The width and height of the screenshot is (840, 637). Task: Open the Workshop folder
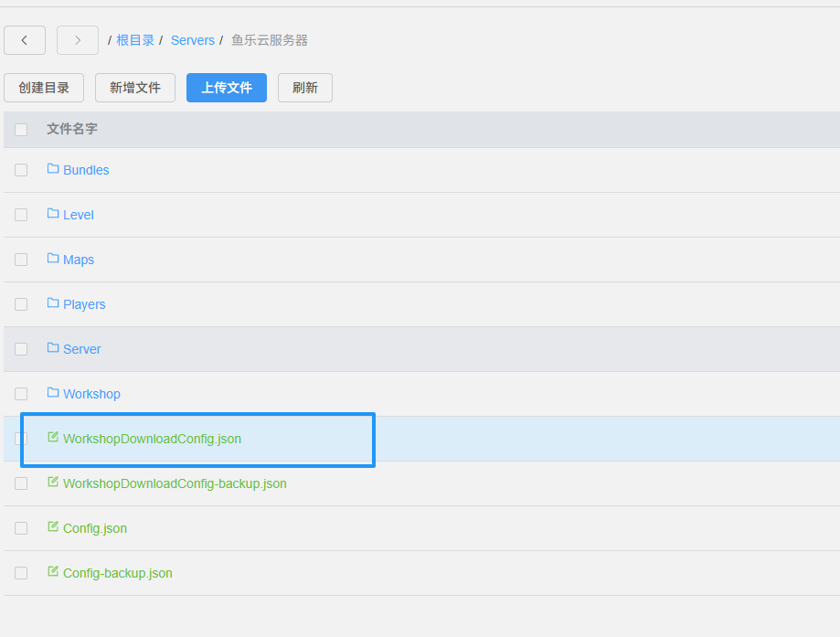point(91,394)
